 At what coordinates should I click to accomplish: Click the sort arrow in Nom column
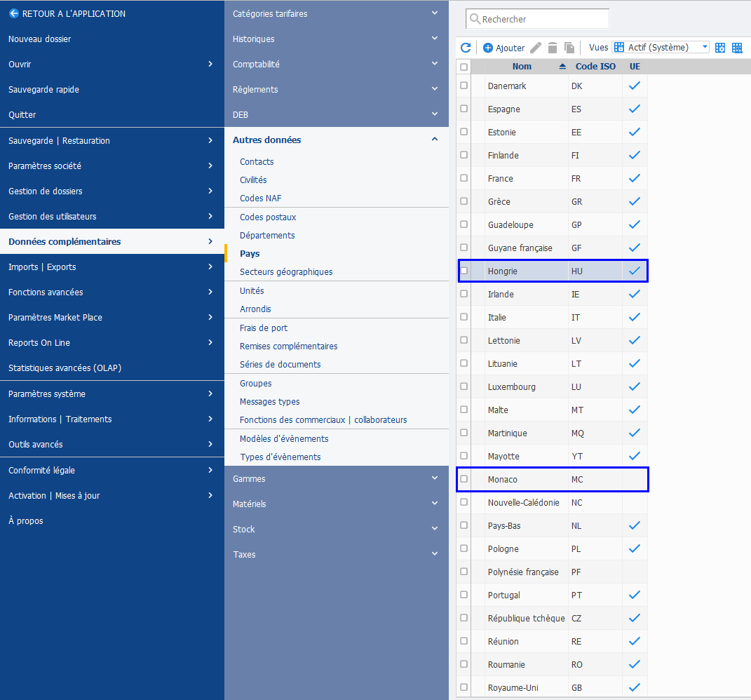click(562, 67)
